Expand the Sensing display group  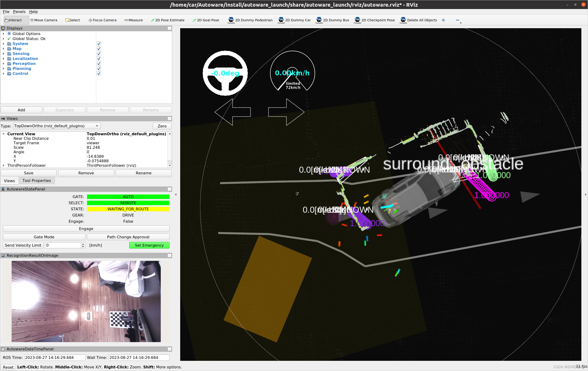(x=3, y=54)
